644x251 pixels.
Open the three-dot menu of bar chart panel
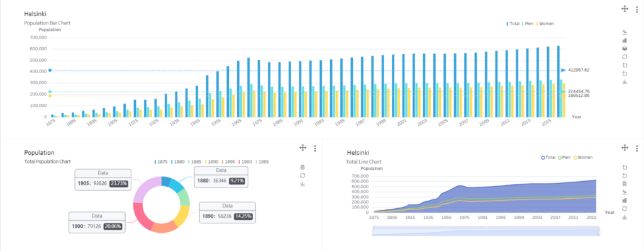(x=637, y=9)
